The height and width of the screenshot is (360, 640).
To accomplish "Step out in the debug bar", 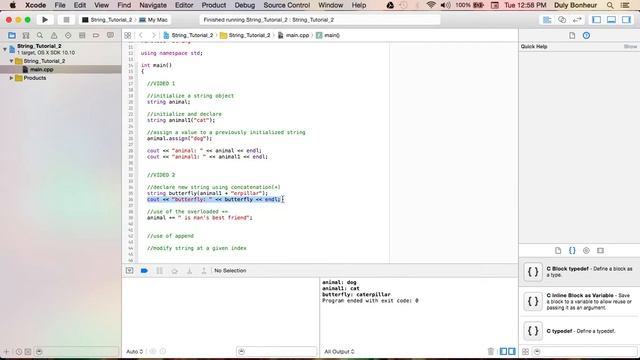I will (204, 271).
